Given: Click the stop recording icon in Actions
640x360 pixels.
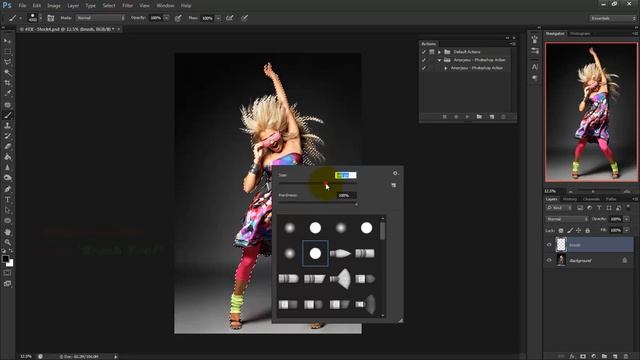Looking at the screenshot, I should [x=444, y=117].
